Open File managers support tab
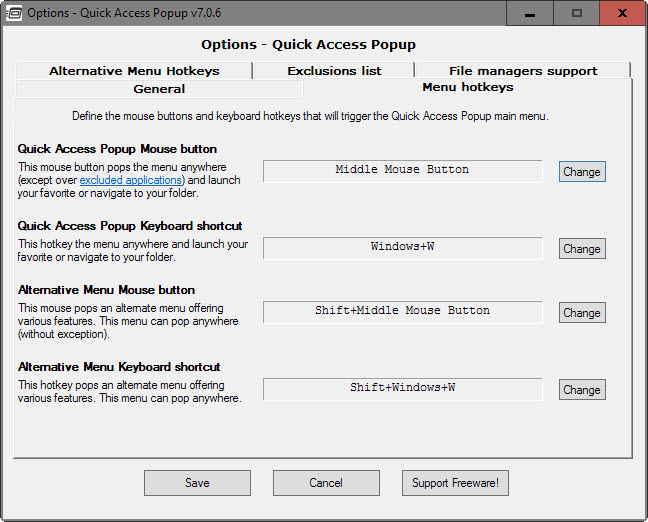This screenshot has width=648, height=522. [523, 71]
